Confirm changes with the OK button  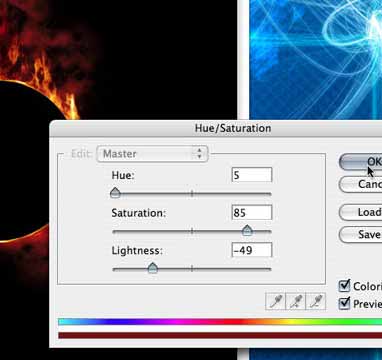[360, 162]
